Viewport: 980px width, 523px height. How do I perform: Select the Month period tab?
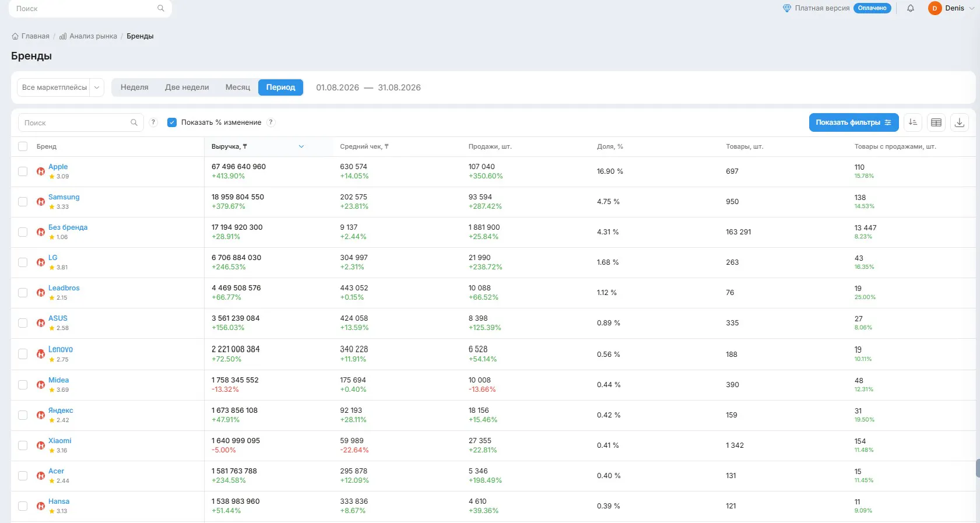tap(238, 87)
